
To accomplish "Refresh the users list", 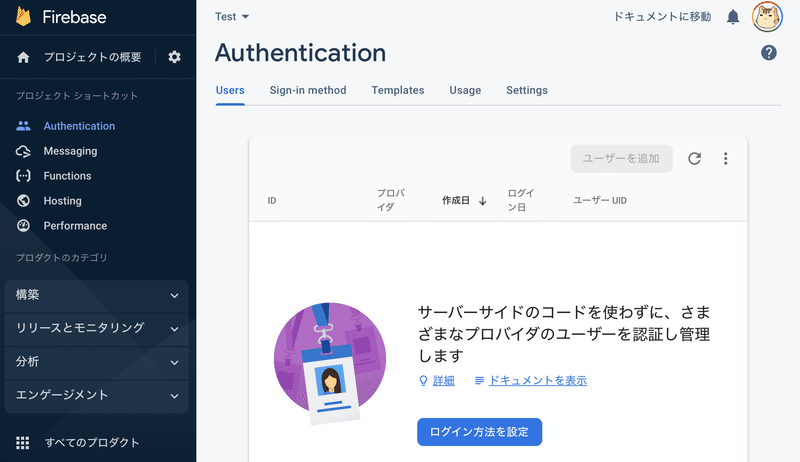I will tap(694, 159).
